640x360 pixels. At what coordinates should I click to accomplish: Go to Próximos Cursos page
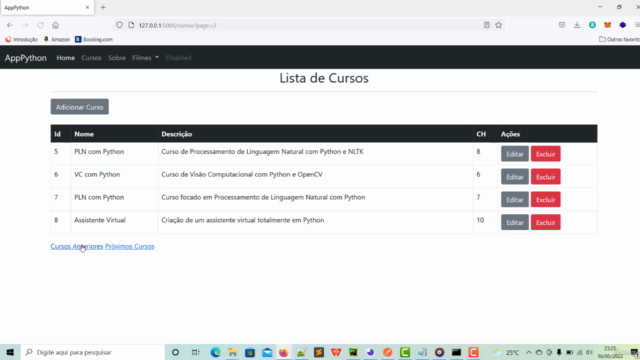[x=130, y=246]
